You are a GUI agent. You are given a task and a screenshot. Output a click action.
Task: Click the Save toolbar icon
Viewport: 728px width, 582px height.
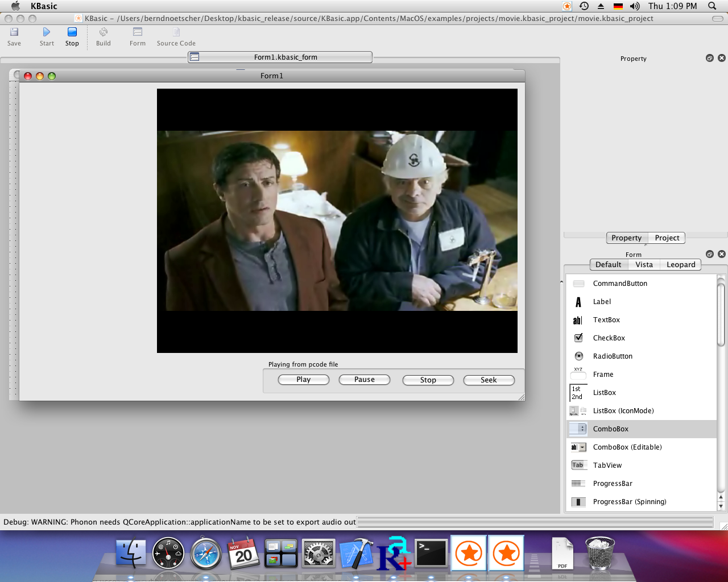pos(14,32)
